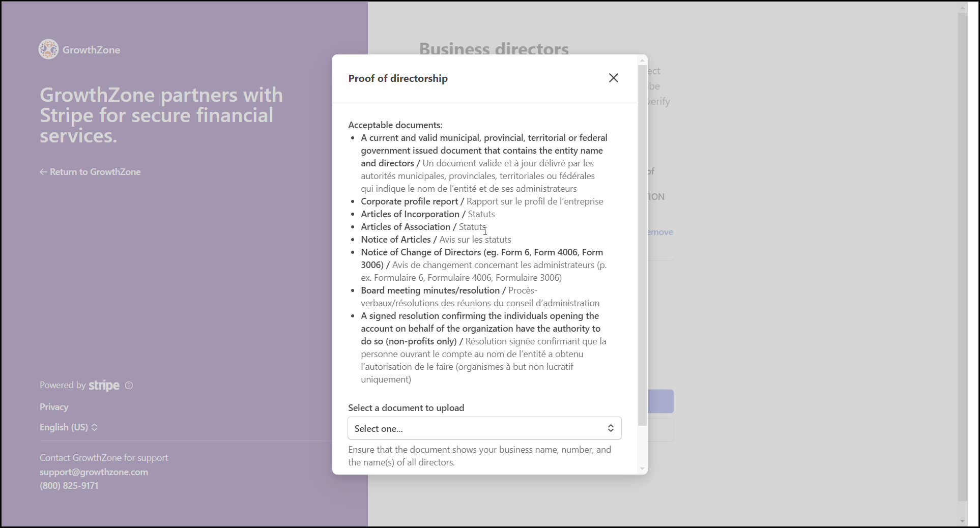Open the English (US) language selector
The width and height of the screenshot is (980, 528).
pos(69,427)
